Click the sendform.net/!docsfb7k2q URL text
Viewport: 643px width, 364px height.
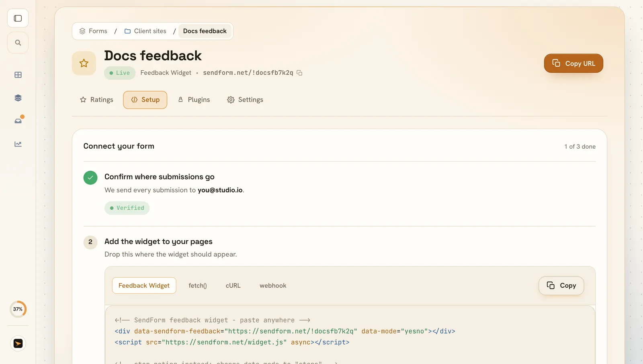coord(248,73)
